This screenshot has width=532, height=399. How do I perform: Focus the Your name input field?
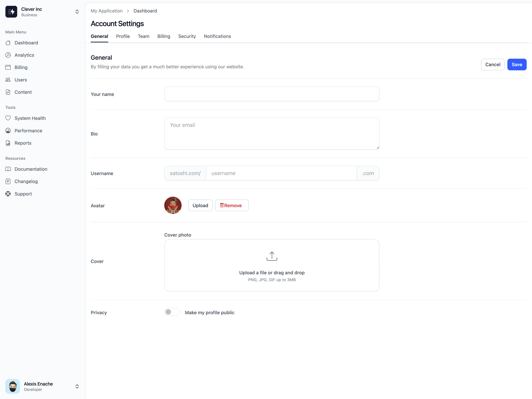[271, 94]
